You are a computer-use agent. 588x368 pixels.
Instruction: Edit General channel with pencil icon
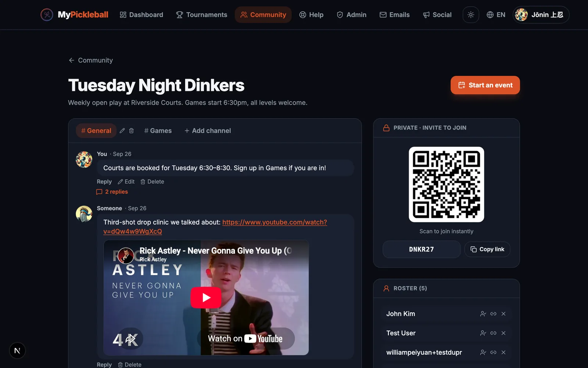pos(122,131)
